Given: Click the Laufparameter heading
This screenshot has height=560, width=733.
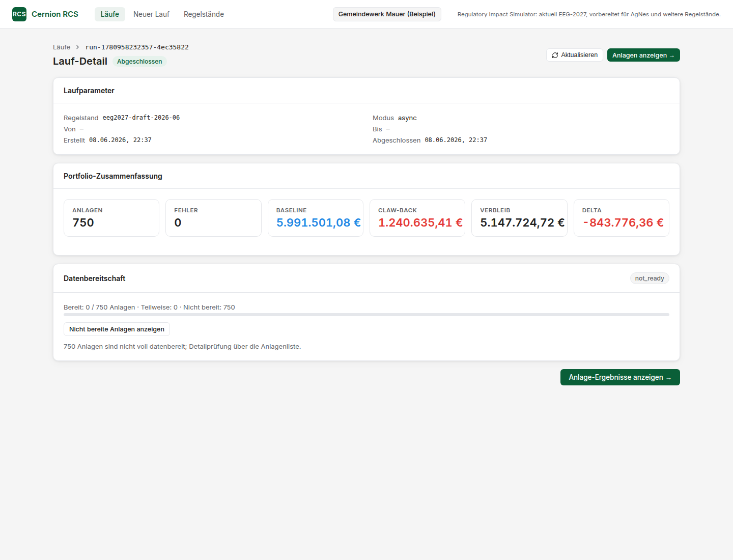Looking at the screenshot, I should point(89,91).
